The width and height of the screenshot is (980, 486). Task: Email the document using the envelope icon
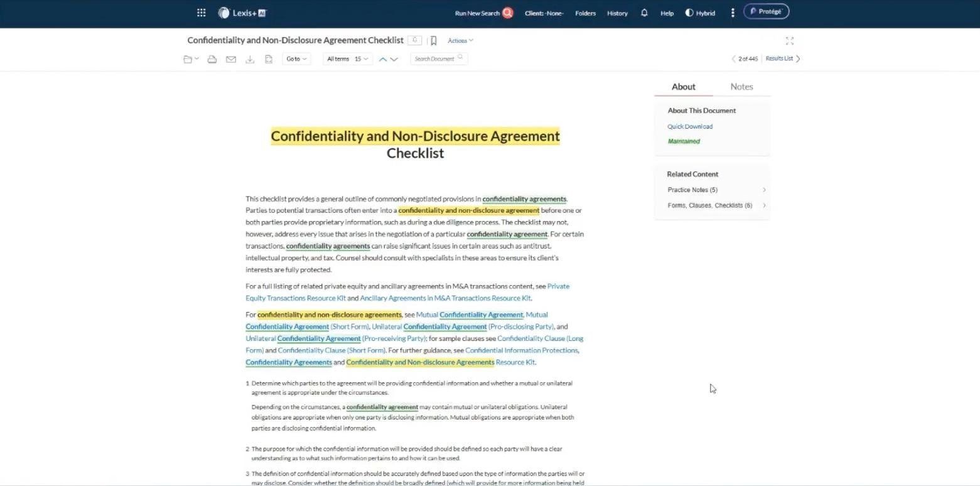(x=231, y=59)
